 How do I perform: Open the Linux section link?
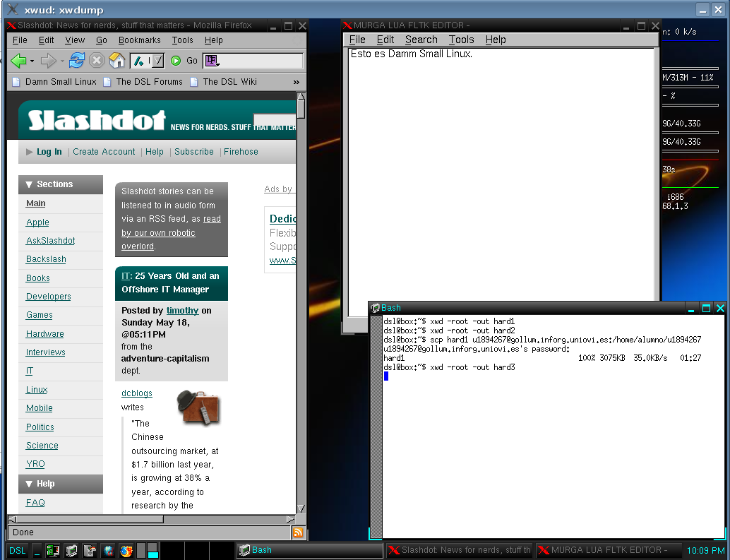pos(37,390)
